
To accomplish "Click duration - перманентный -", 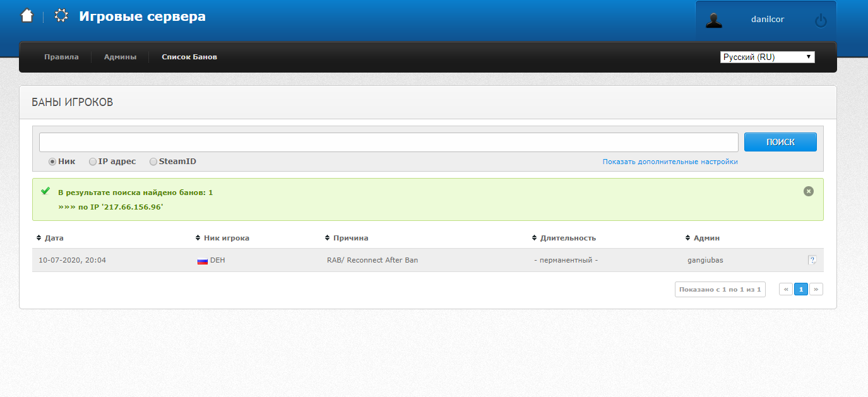I will [x=566, y=260].
